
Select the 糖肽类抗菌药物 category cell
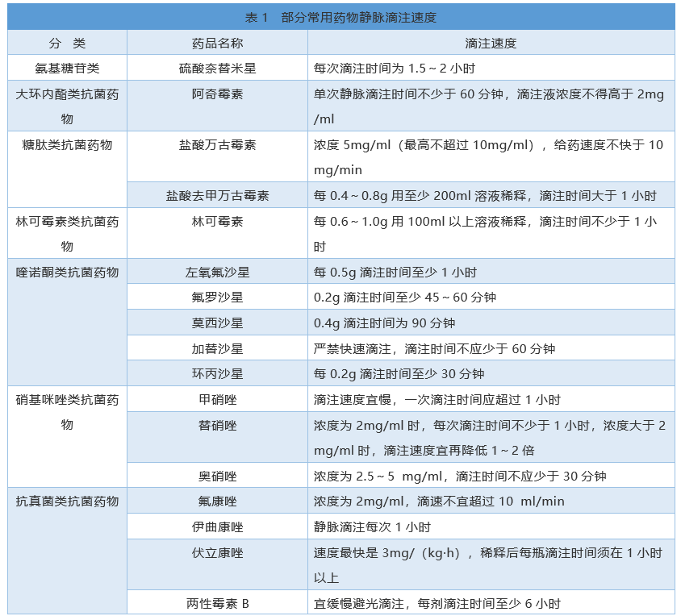coord(67,169)
